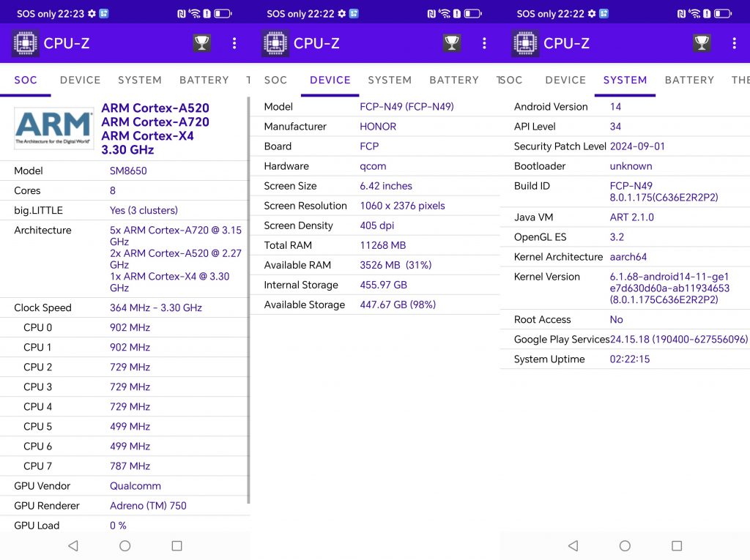Image resolution: width=750 pixels, height=560 pixels.
Task: Open the three-dot overflow menu in right screen
Action: pos(734,43)
